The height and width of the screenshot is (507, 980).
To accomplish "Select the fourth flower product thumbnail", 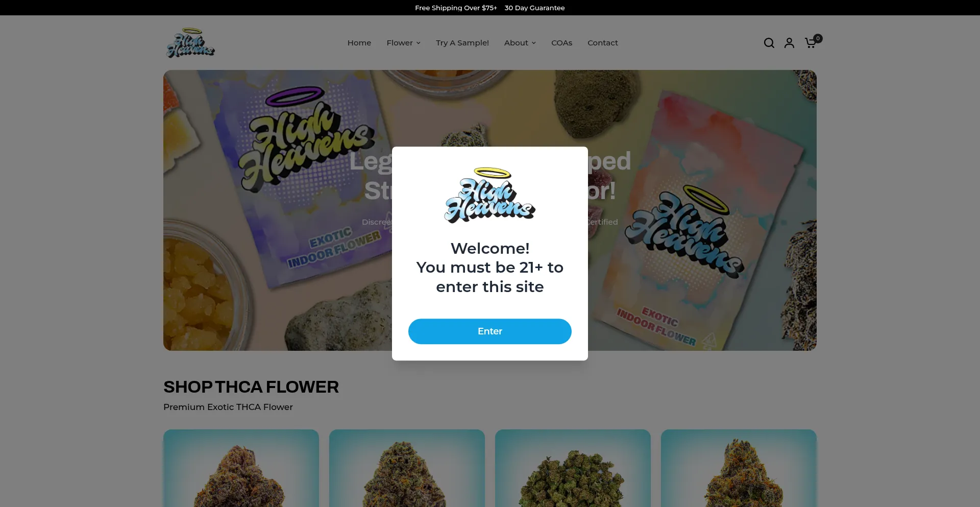I will click(739, 468).
